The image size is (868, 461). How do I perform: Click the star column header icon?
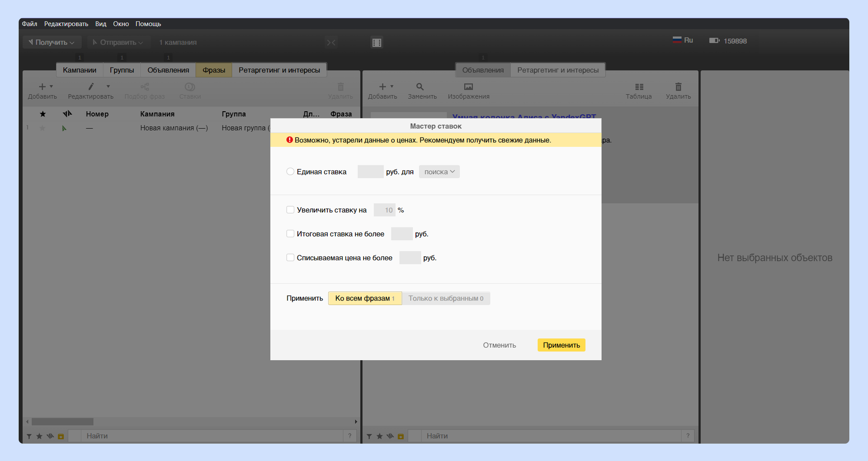coord(42,114)
